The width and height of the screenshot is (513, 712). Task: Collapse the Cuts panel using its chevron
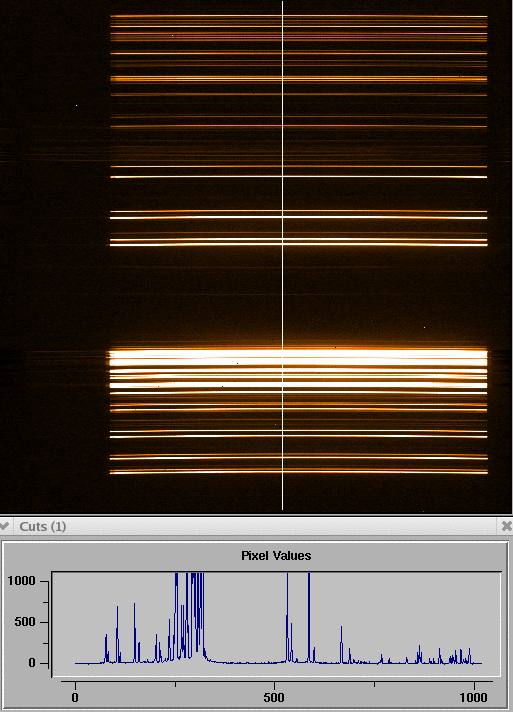tap(4, 526)
